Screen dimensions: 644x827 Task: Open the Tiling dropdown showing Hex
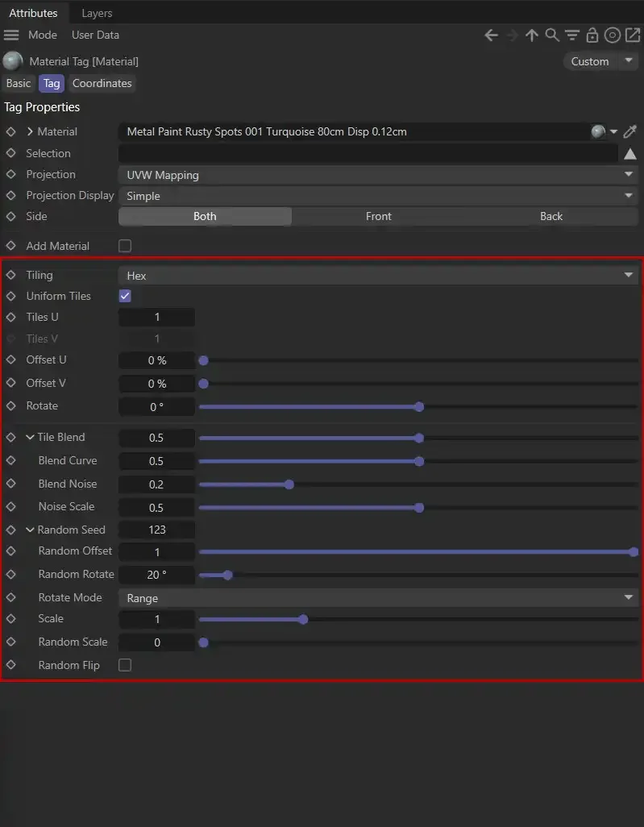pyautogui.click(x=378, y=276)
